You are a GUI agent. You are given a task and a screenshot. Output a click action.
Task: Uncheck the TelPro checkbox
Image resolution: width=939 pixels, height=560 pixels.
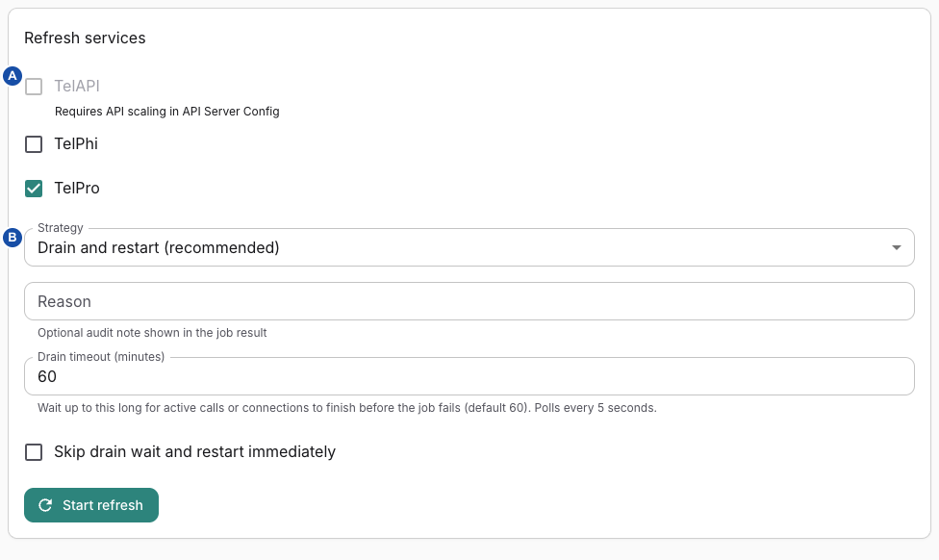[34, 189]
